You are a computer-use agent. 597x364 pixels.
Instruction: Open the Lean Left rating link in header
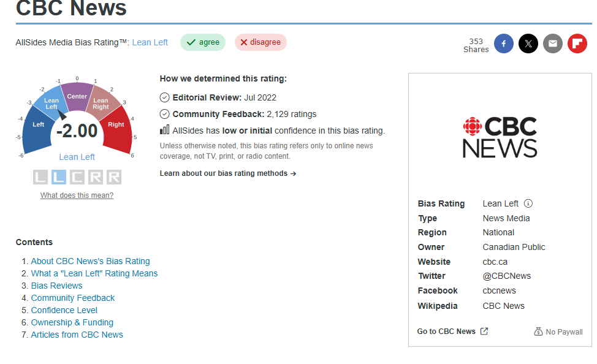tap(150, 42)
